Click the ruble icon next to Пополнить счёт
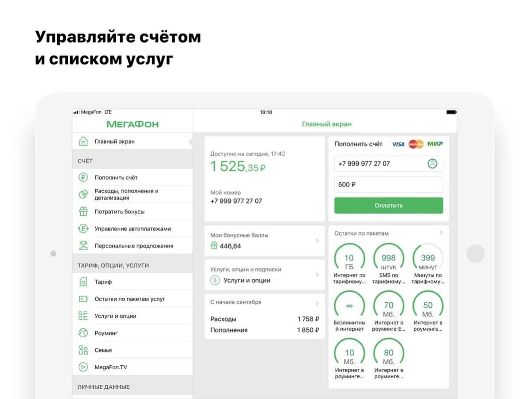 (83, 178)
